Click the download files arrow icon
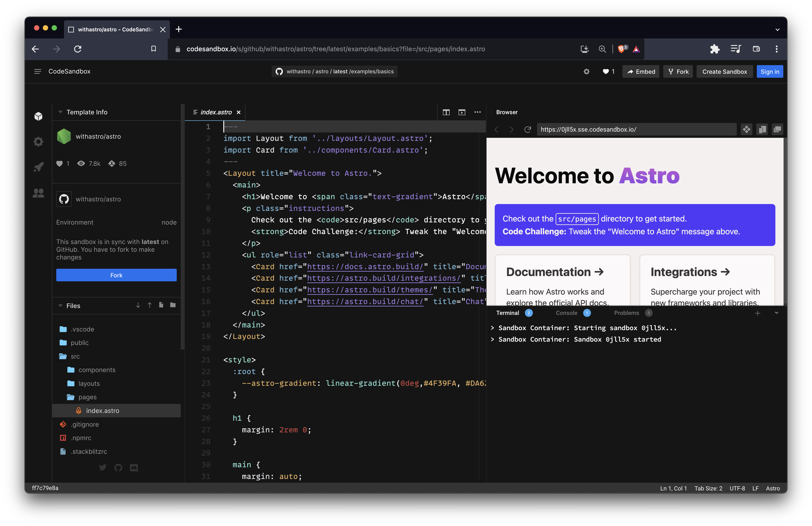This screenshot has height=526, width=812. coord(138,305)
